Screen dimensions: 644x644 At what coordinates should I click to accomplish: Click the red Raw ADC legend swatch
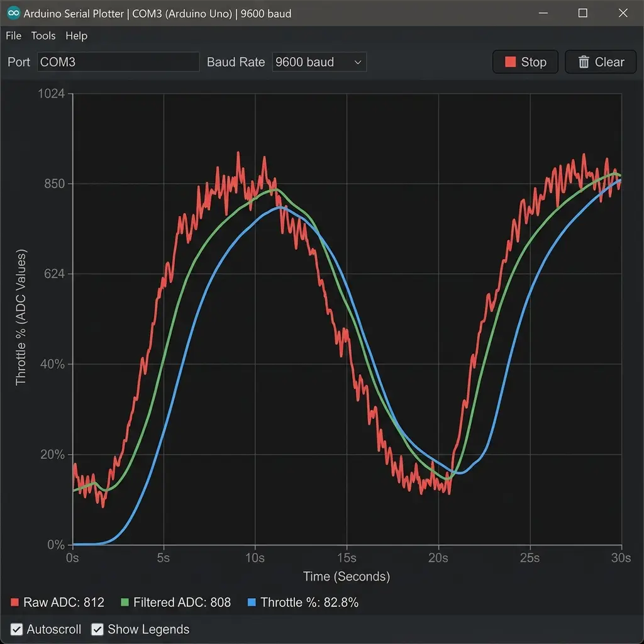click(x=15, y=602)
